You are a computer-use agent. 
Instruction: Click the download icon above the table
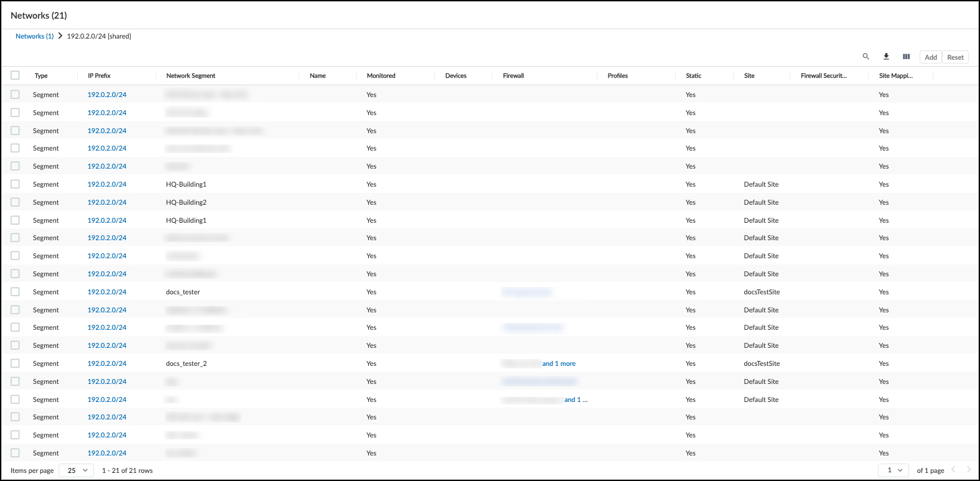click(886, 57)
